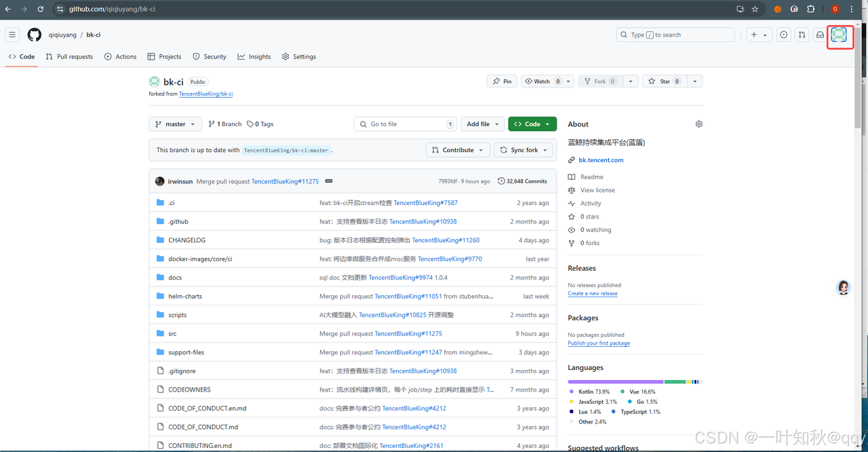Open the .gitignore file

(x=182, y=371)
